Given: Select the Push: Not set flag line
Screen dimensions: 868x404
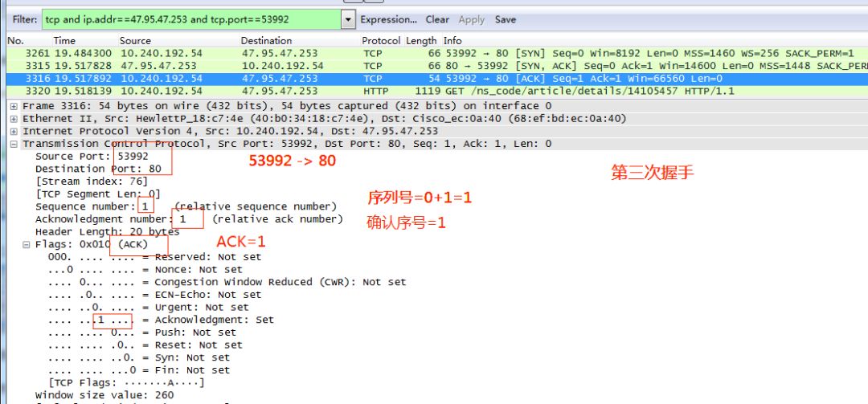Looking at the screenshot, I should (x=142, y=333).
